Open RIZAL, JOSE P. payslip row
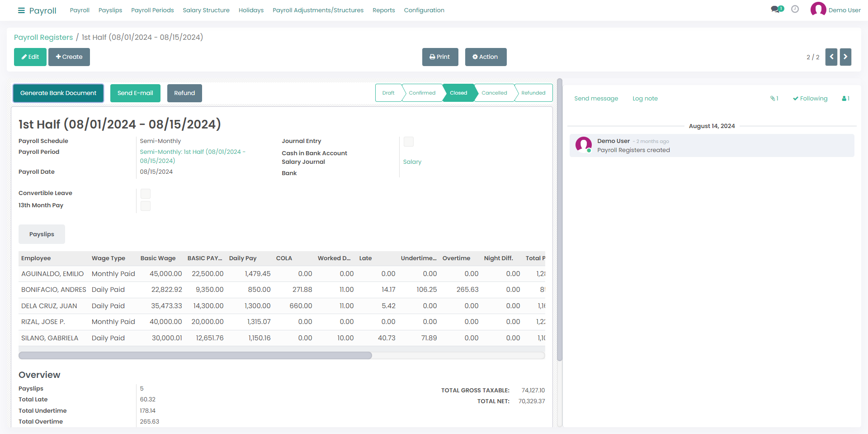The image size is (868, 434). pos(282,322)
